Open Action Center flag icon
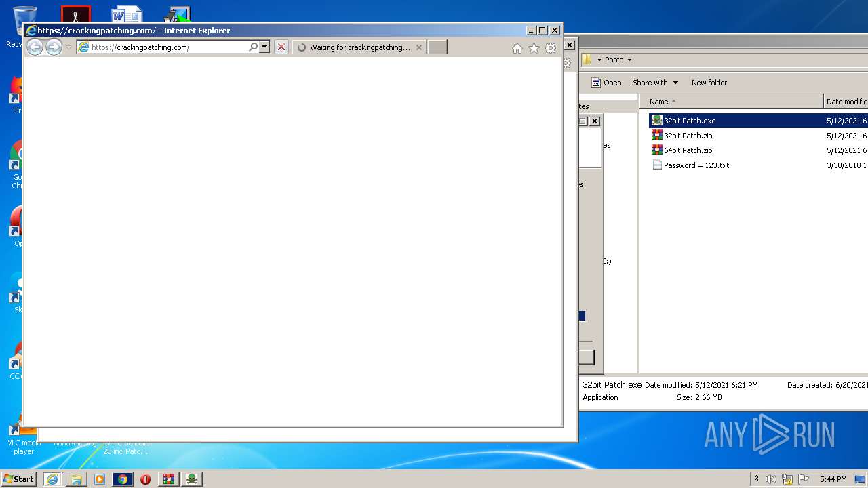868x488 pixels. [x=804, y=479]
